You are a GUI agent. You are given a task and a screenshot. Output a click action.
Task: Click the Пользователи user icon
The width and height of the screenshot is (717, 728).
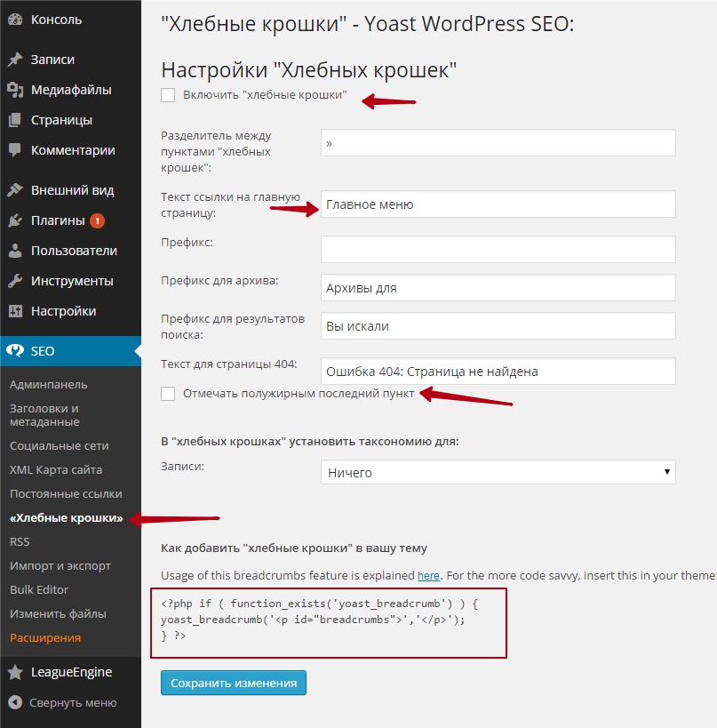(15, 251)
